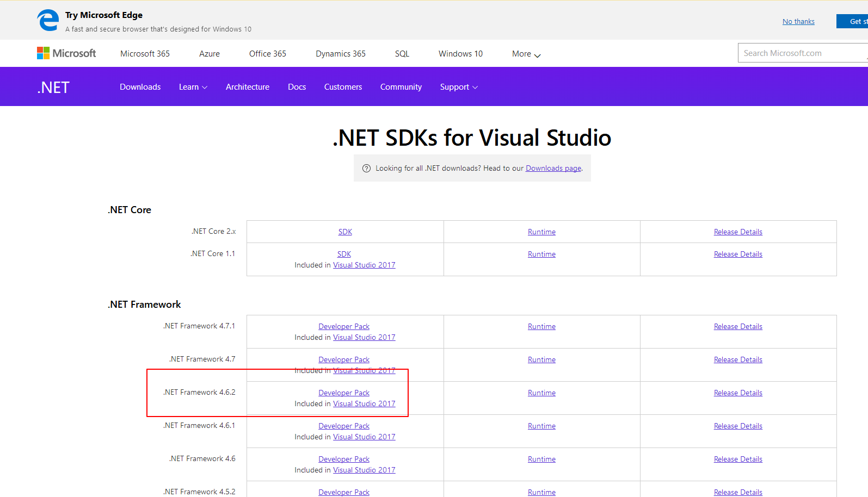Open the Learn dropdown
This screenshot has width=868, height=497.
193,87
